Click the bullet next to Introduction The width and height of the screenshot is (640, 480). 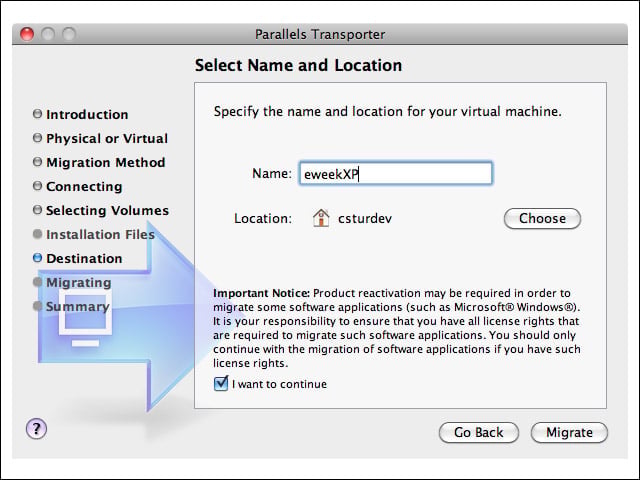[x=37, y=113]
